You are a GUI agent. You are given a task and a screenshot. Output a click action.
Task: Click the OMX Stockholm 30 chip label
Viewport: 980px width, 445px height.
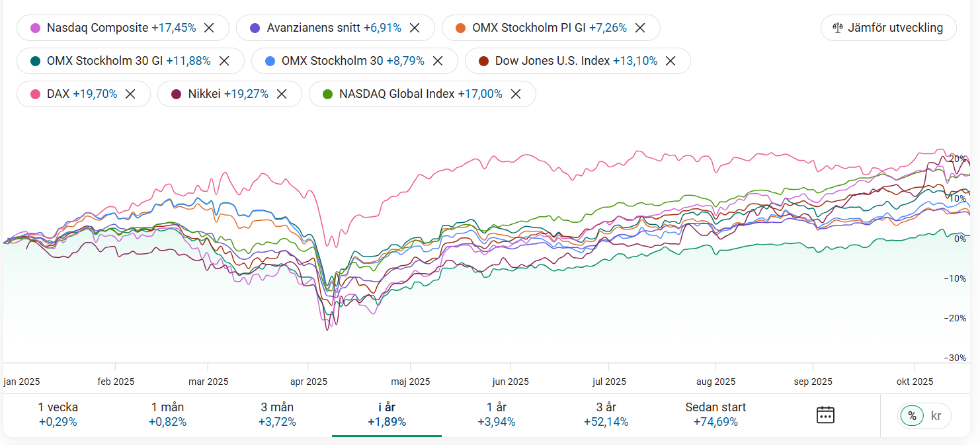click(332, 61)
